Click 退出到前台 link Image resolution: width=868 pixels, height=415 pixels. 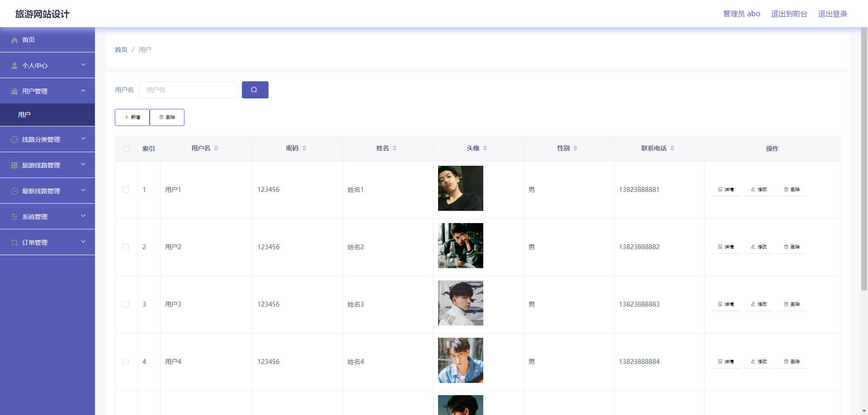point(789,14)
